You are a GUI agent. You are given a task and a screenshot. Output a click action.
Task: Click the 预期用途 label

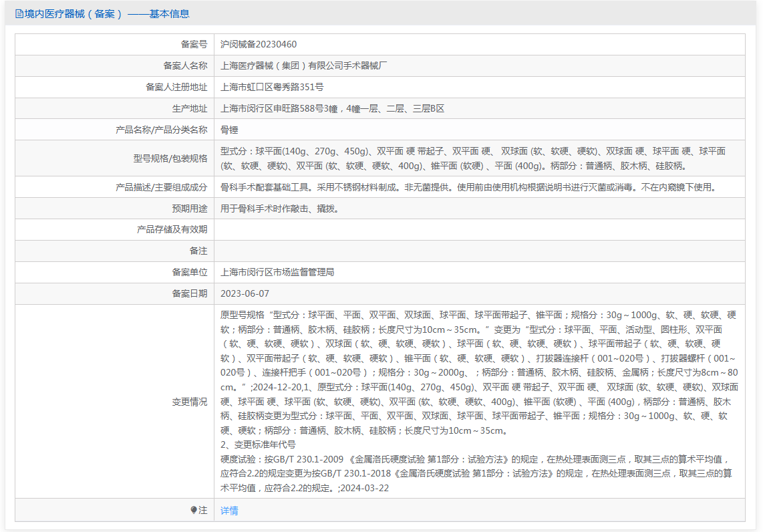(190, 209)
